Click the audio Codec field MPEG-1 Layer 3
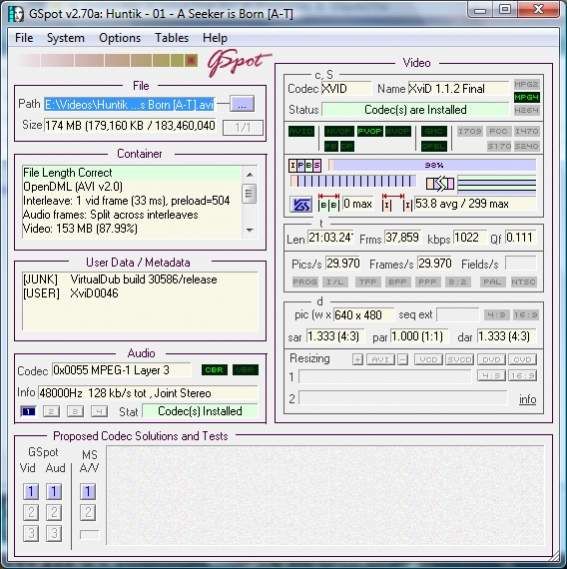Screen dimensions: 567x569 click(121, 370)
